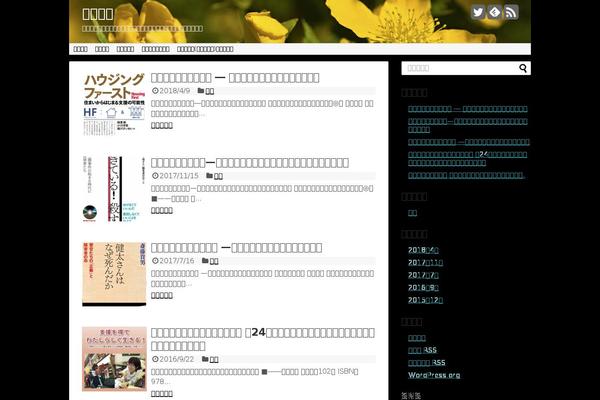Open category link beside the 2017/11/15 date

[218, 176]
